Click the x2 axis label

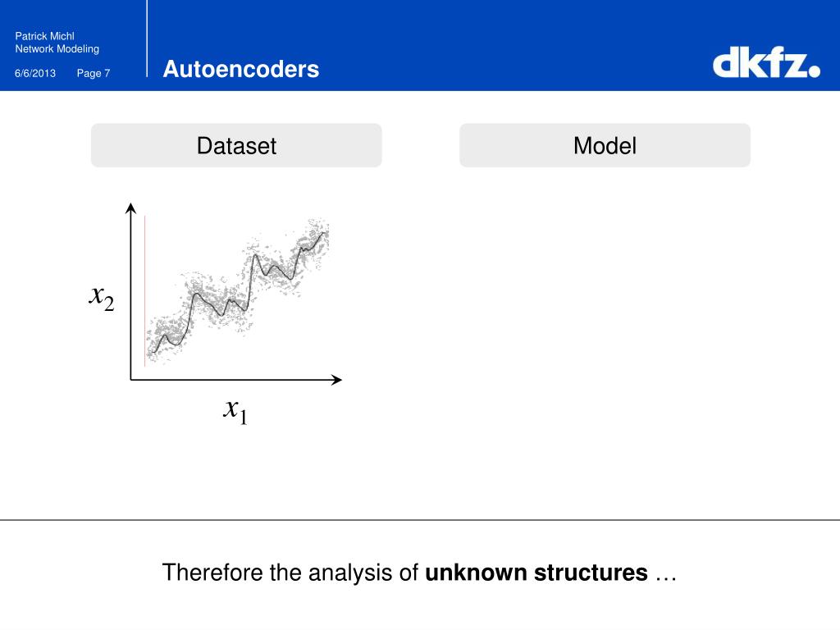coord(101,296)
